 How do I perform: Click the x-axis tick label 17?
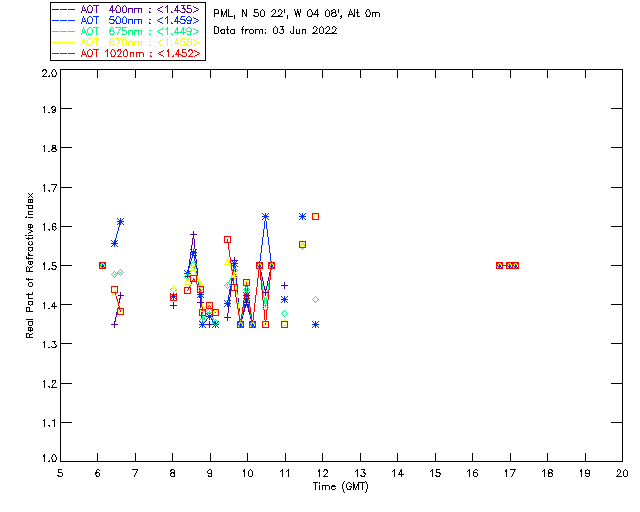pyautogui.click(x=510, y=473)
